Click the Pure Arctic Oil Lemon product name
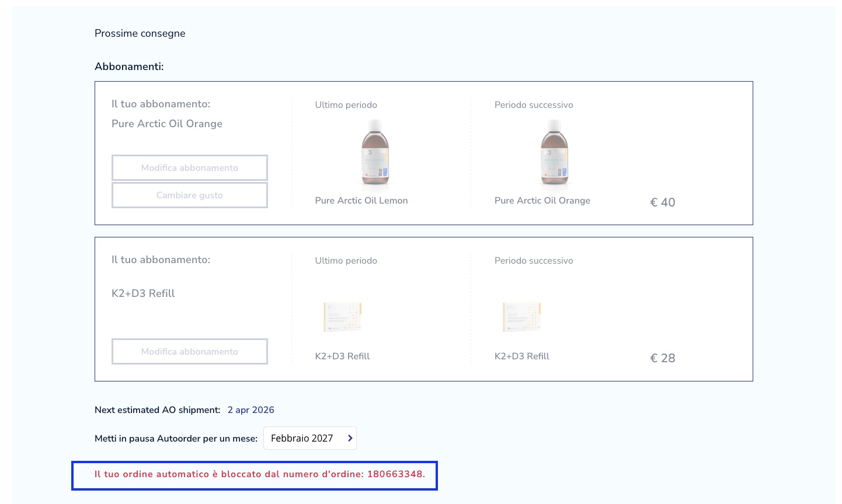This screenshot has height=504, width=842. click(x=361, y=201)
